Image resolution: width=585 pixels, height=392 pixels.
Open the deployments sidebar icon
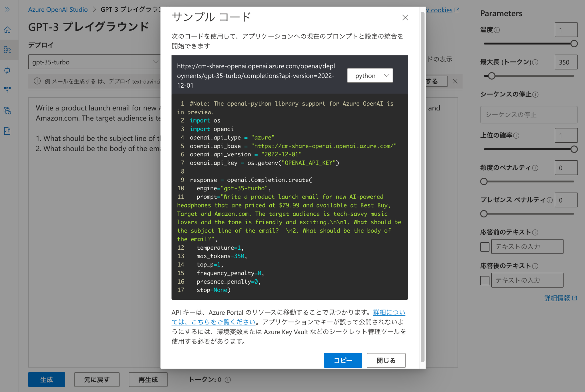(x=7, y=90)
